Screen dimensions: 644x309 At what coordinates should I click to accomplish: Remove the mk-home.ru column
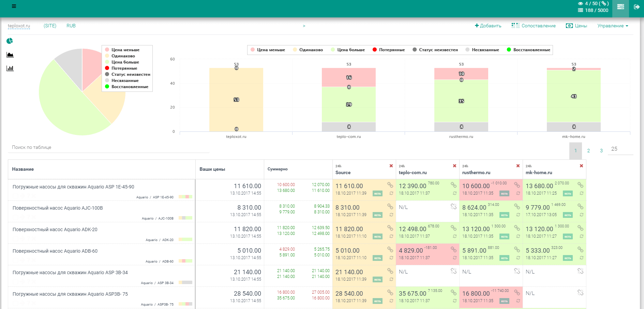pyautogui.click(x=581, y=166)
